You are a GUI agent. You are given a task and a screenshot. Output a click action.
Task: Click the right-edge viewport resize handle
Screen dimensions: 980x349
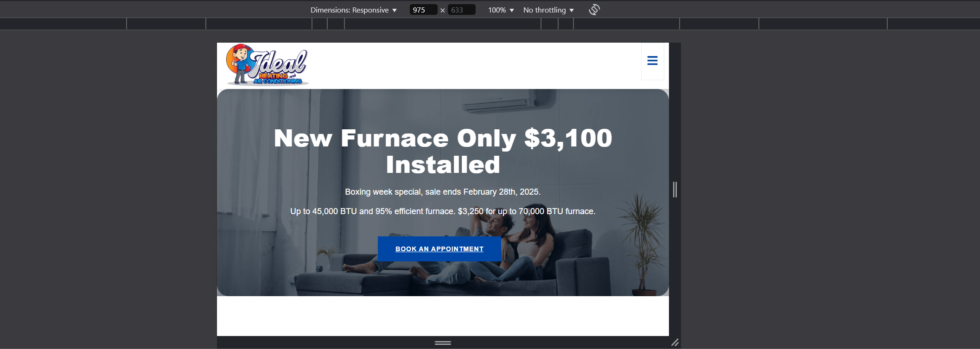pos(675,190)
